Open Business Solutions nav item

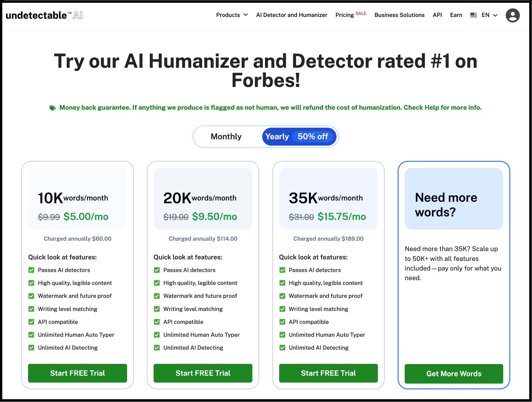pyautogui.click(x=399, y=15)
